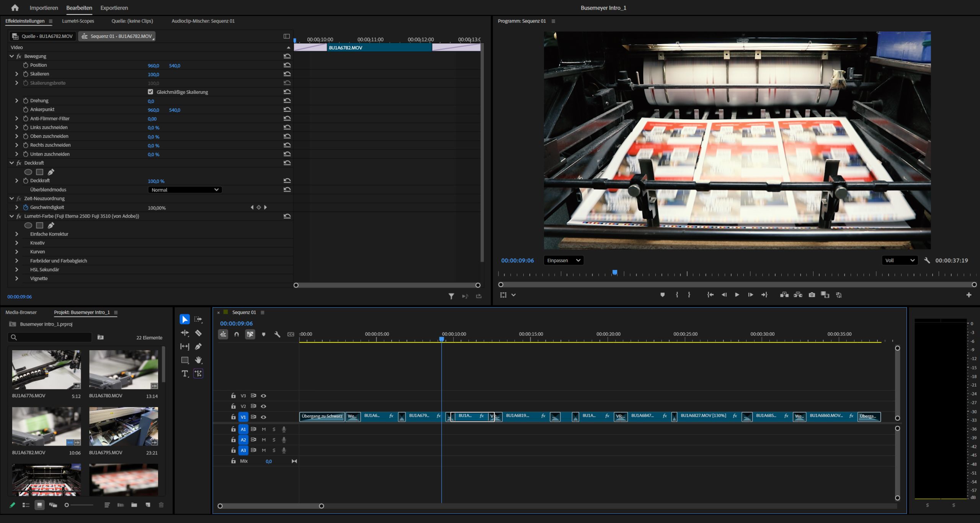Image resolution: width=980 pixels, height=523 pixels.
Task: Open the Exportieren workspace tab
Action: 114,8
